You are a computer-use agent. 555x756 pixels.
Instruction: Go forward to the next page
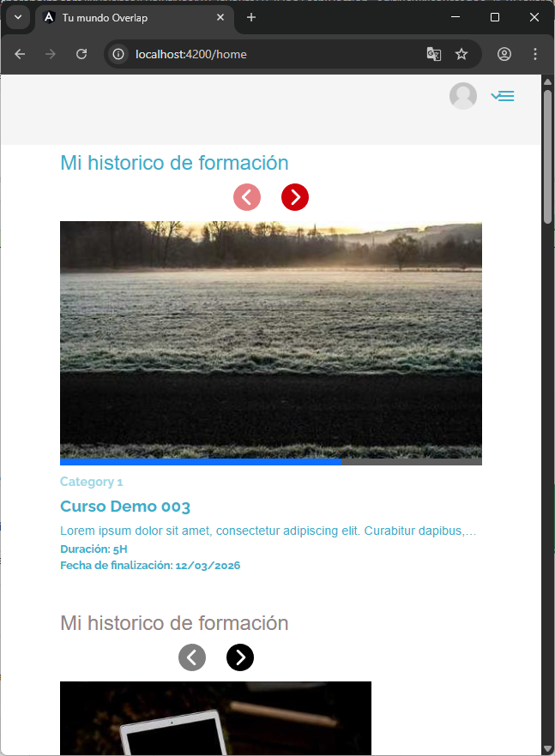click(51, 54)
